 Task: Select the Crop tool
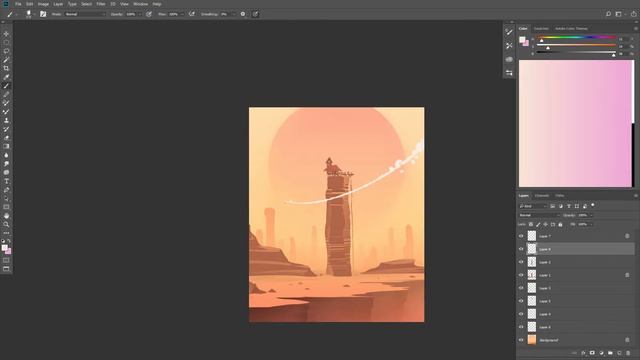[6, 68]
